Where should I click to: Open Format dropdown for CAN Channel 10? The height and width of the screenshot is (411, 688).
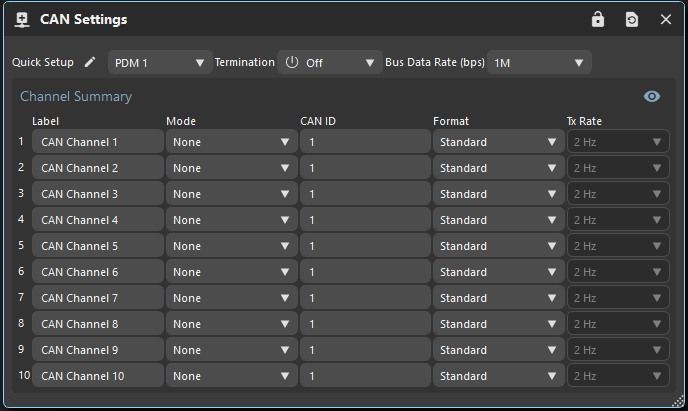(x=498, y=376)
